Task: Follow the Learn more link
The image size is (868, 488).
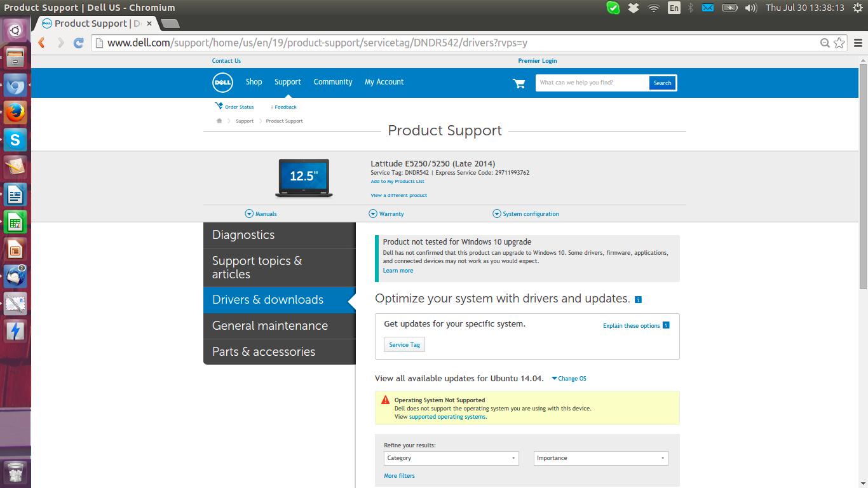Action: point(398,271)
